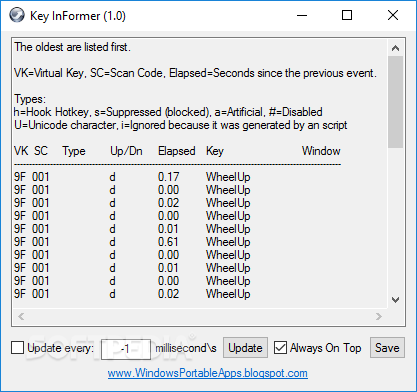Click the 'Window' column header text

click(321, 151)
